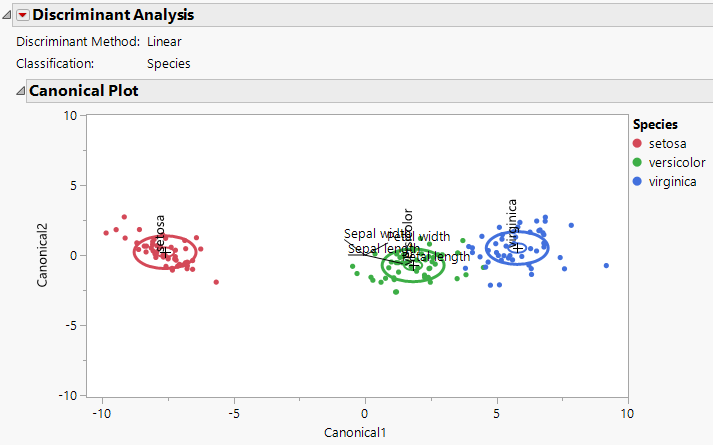Screen dimensions: 713x445
Task: Click the Sepal width biplot ray label
Action: coord(371,234)
